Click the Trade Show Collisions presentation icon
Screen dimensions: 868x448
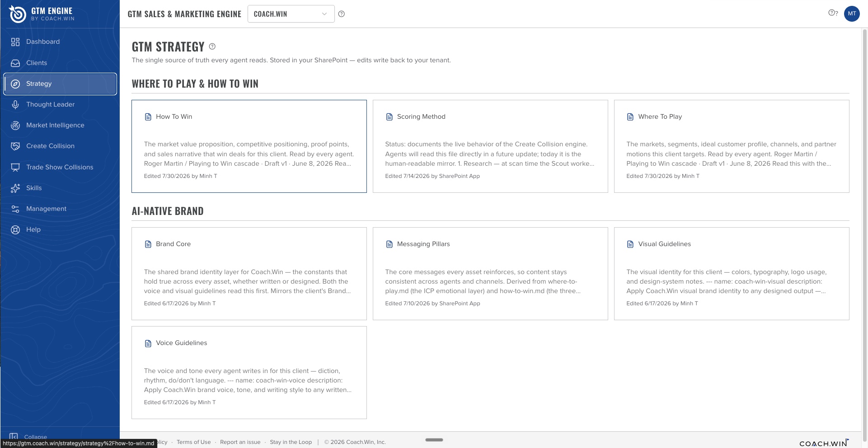[15, 168]
